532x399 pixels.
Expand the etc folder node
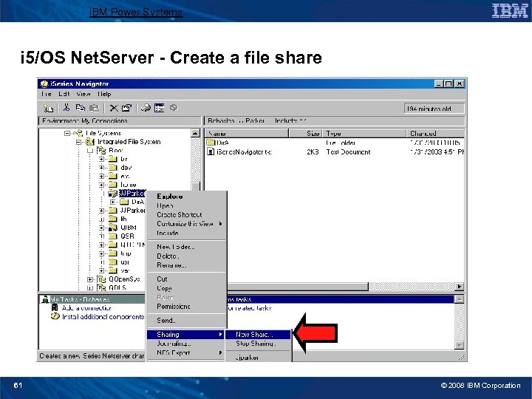(x=101, y=176)
